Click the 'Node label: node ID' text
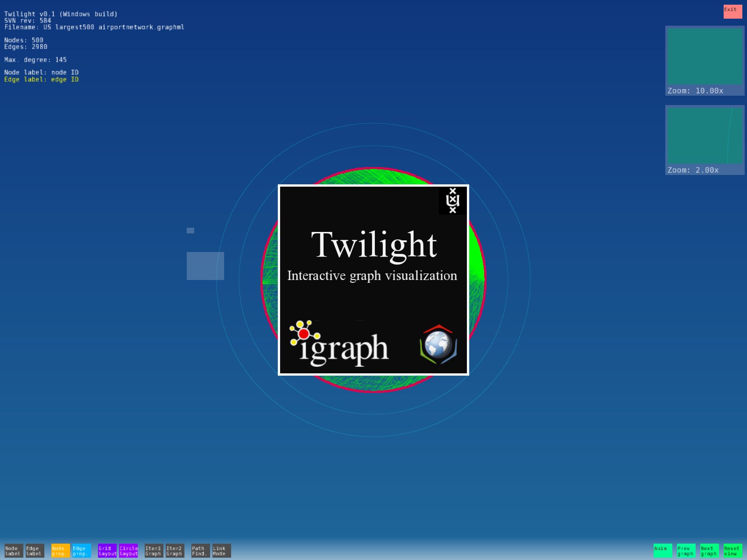The width and height of the screenshot is (747, 560). click(42, 72)
